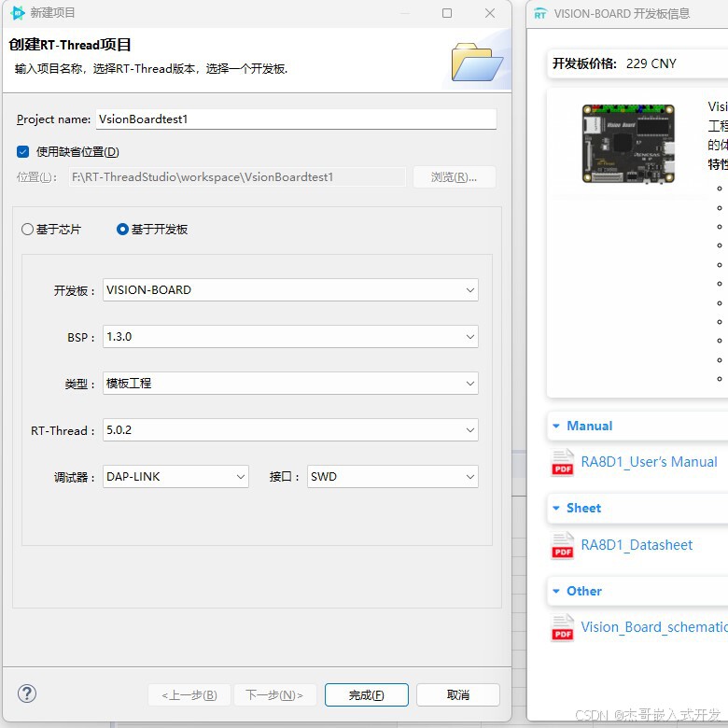Open the 开发板 VISION-BOARD dropdown
The height and width of the screenshot is (728, 728).
[290, 289]
